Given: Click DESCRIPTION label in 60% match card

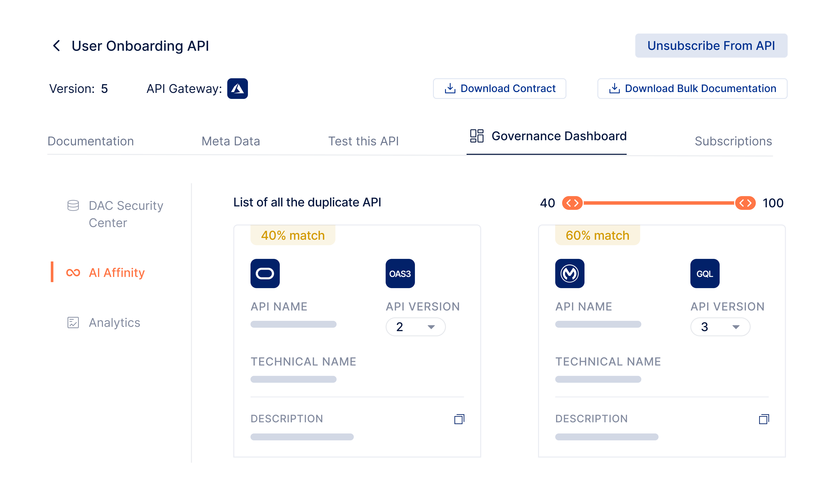Looking at the screenshot, I should tap(591, 419).
